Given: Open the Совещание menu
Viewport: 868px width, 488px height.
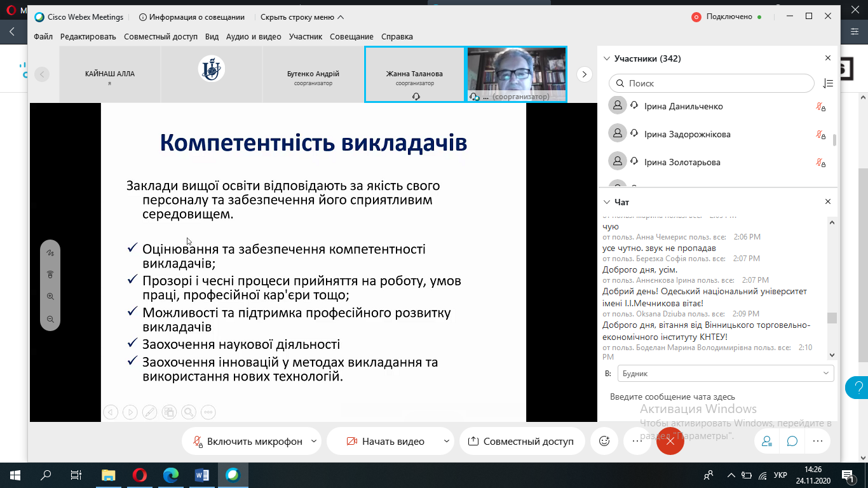Looking at the screenshot, I should [x=351, y=36].
